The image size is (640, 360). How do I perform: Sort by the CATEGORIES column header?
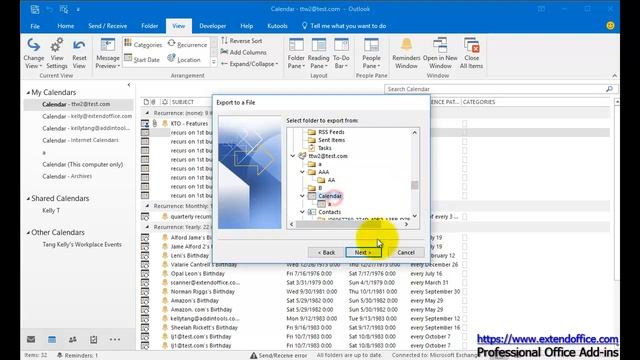click(x=479, y=102)
